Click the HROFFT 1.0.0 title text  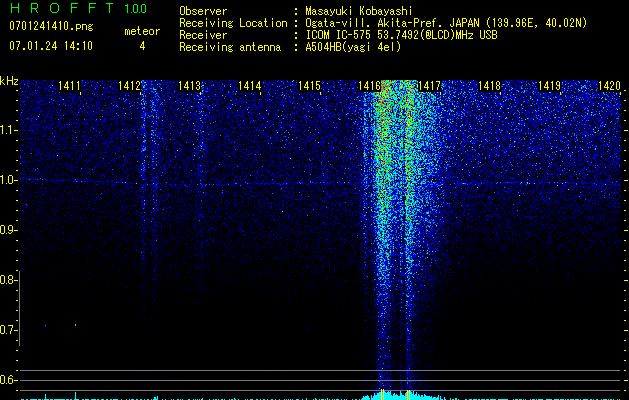[78, 8]
